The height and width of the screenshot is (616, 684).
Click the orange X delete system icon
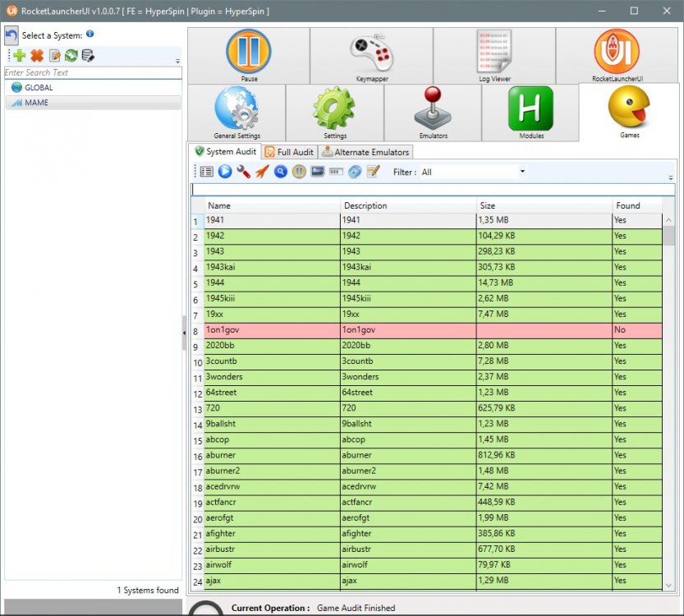click(x=37, y=56)
